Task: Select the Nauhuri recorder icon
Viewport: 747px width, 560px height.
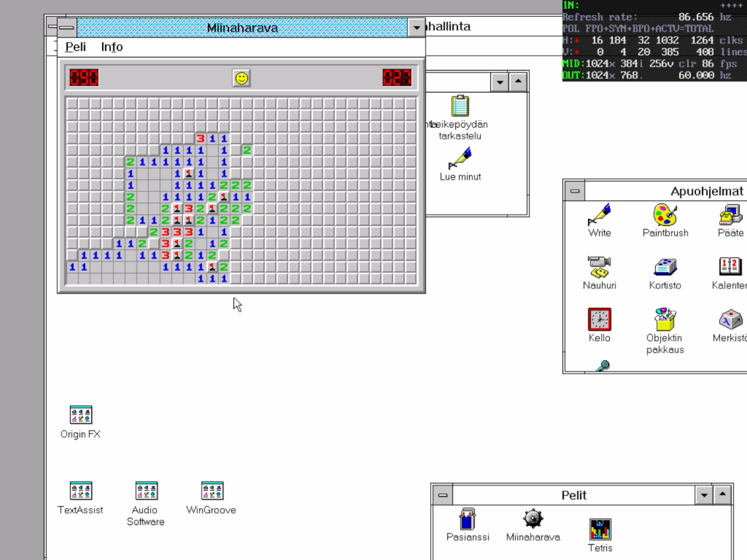Action: [599, 267]
